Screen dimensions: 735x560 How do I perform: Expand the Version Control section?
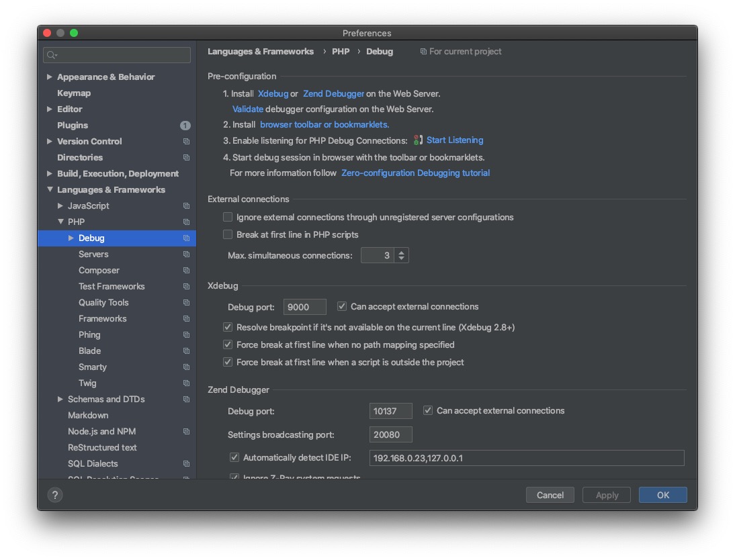click(x=49, y=141)
